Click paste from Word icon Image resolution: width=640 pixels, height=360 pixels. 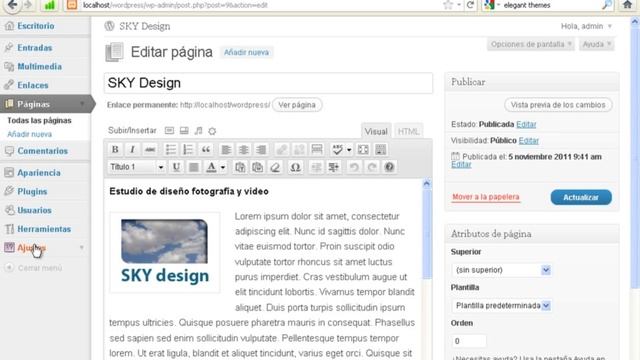click(258, 167)
